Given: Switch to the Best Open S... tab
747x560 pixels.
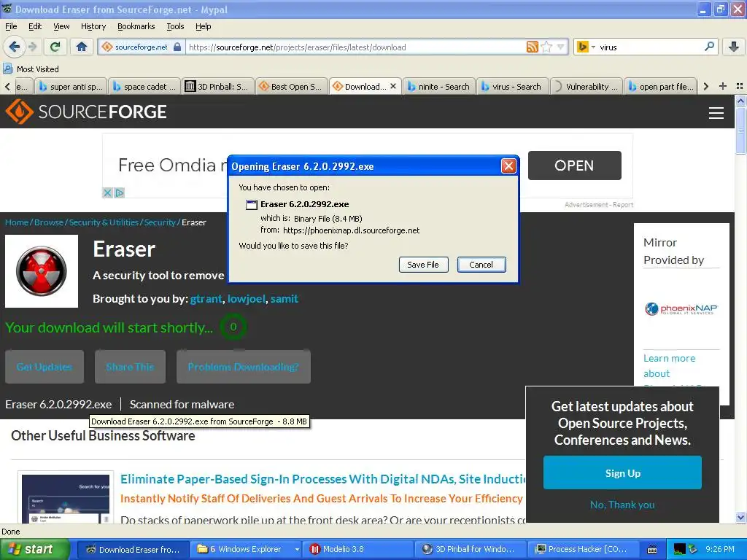Looking at the screenshot, I should (292, 87).
